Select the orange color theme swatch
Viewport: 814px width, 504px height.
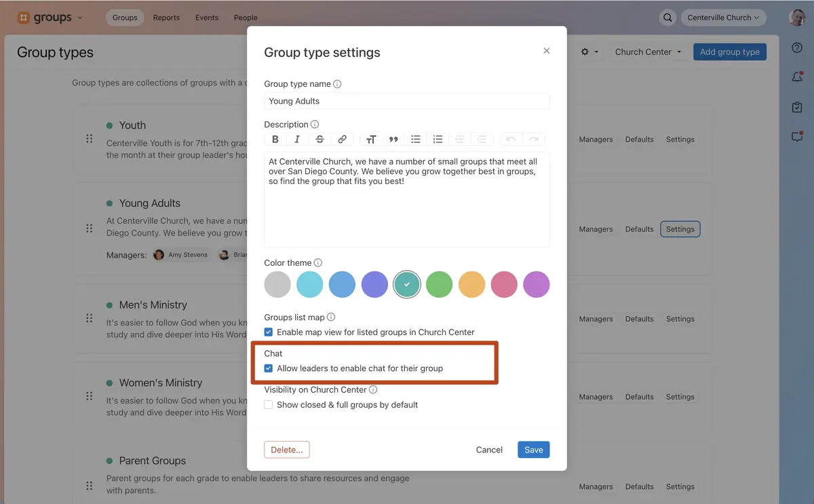click(472, 285)
